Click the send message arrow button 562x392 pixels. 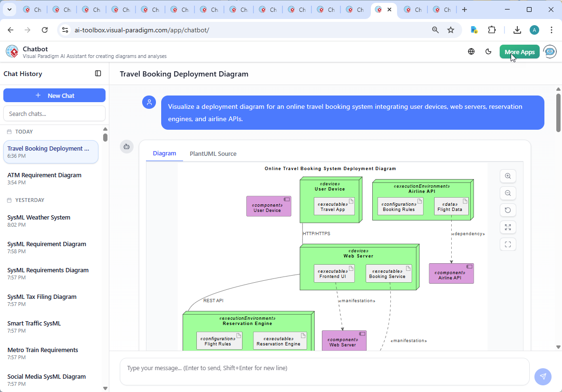[543, 377]
